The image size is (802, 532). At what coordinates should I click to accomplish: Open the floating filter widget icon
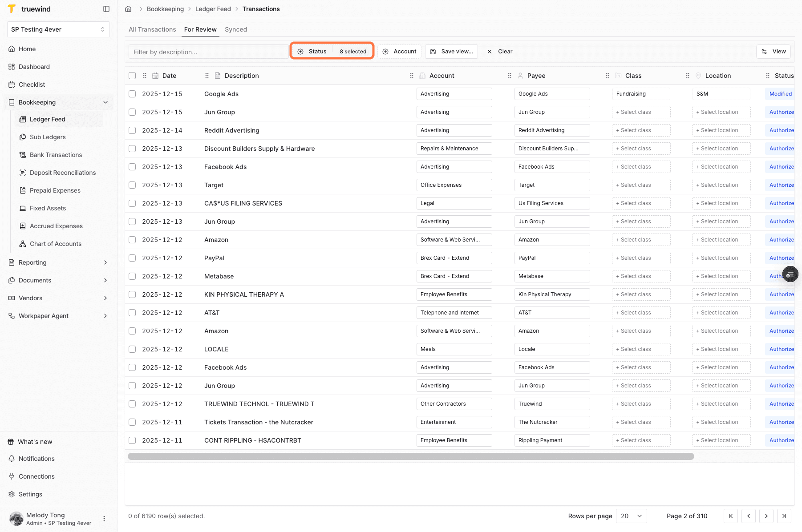pyautogui.click(x=790, y=275)
